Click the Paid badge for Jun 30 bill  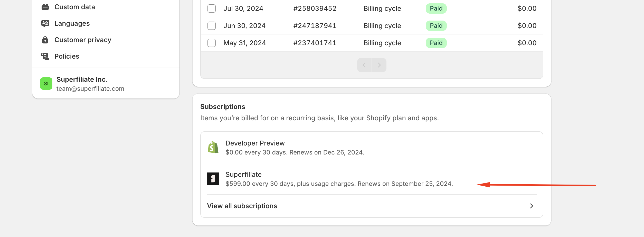click(436, 26)
